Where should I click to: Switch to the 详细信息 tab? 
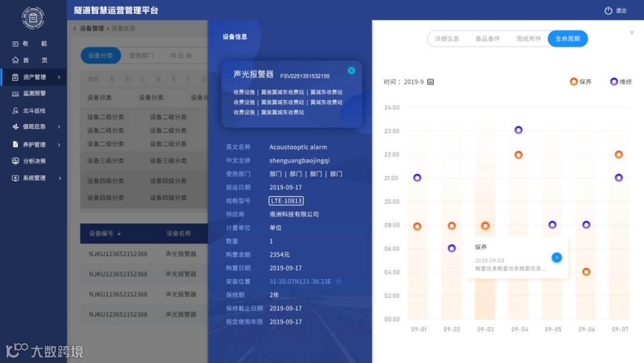click(x=447, y=39)
